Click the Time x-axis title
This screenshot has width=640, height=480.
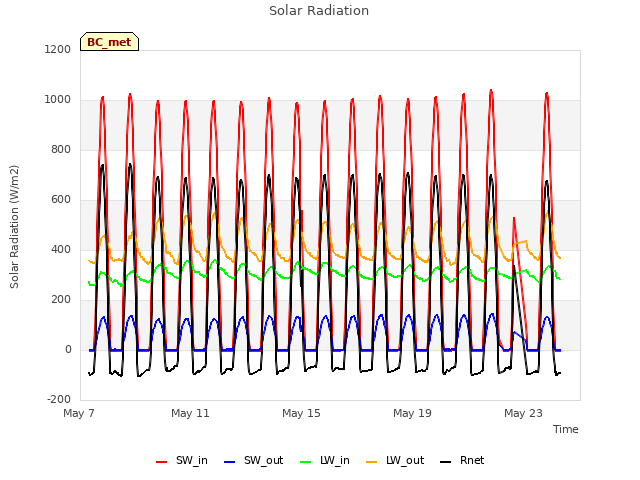[x=566, y=429]
